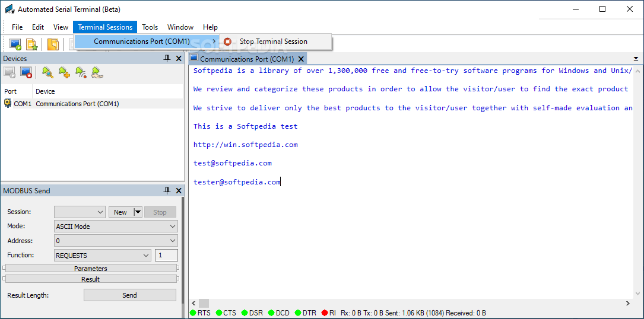Open the Address dropdown

tap(116, 241)
